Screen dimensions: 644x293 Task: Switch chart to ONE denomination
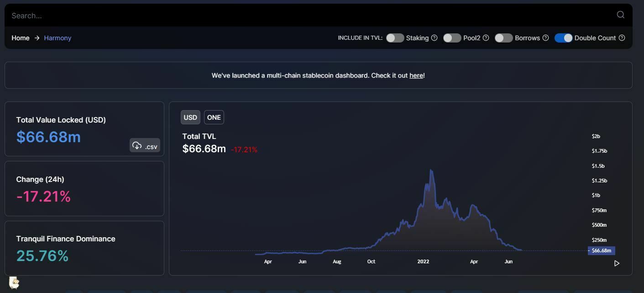click(x=214, y=117)
